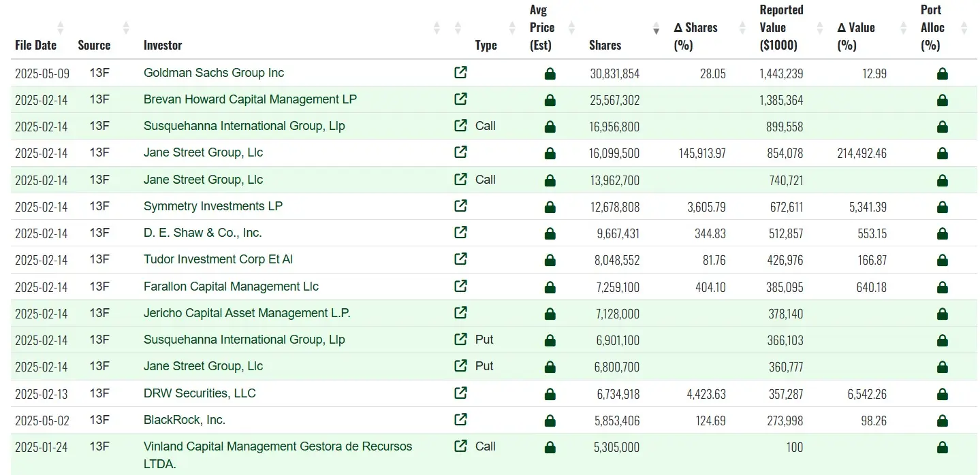Sort by Reported Value column arrows
The height and width of the screenshot is (475, 980).
pyautogui.click(x=822, y=28)
